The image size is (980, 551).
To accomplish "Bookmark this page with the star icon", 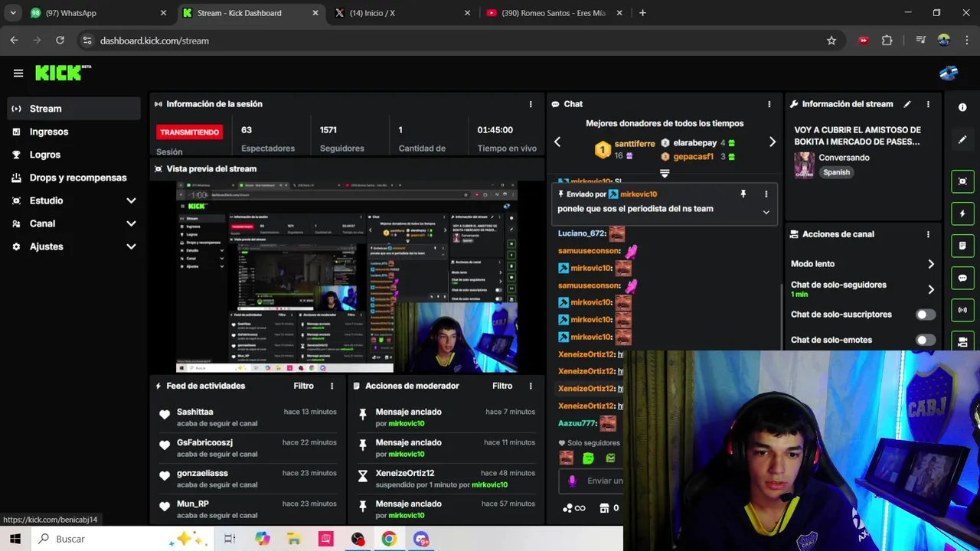I will pos(831,41).
